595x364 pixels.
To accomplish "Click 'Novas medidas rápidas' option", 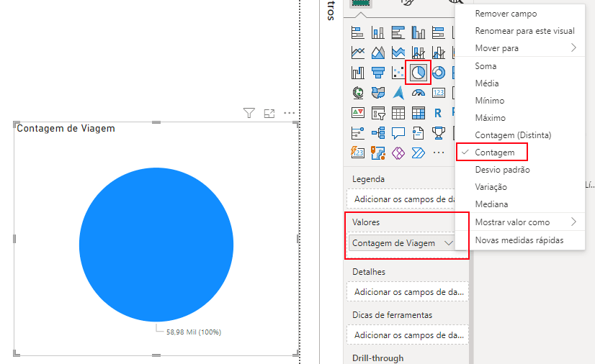I will pos(519,240).
